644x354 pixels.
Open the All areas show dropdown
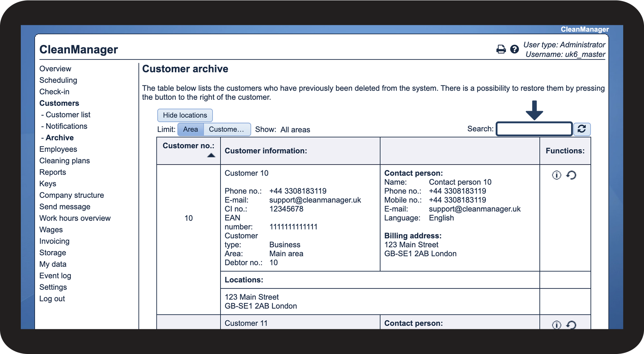coord(295,130)
